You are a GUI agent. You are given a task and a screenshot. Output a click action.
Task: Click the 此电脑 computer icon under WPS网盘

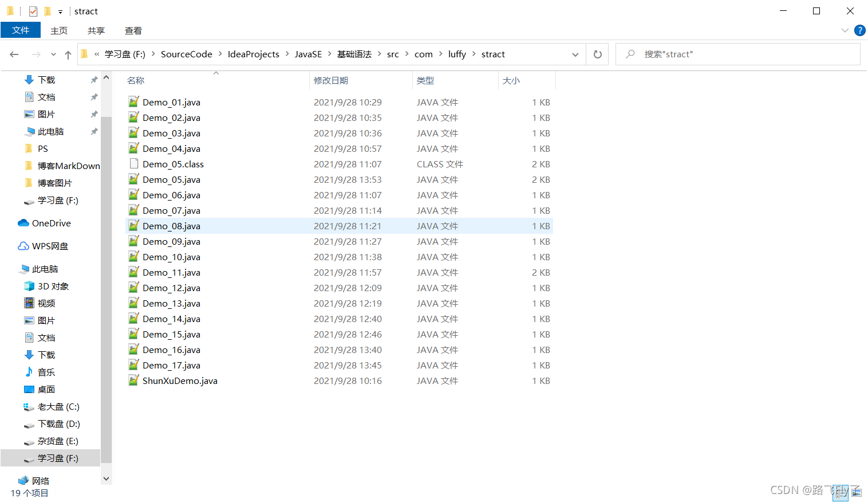coord(23,269)
